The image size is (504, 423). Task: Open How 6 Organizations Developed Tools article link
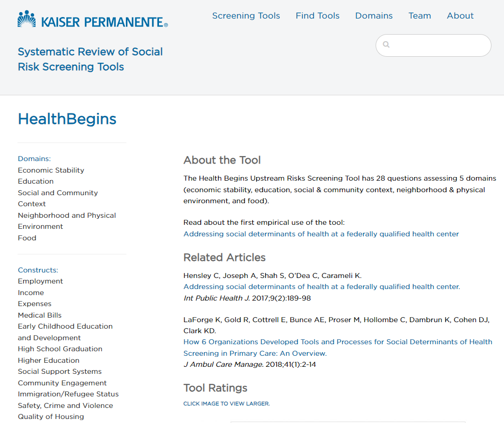tap(338, 347)
